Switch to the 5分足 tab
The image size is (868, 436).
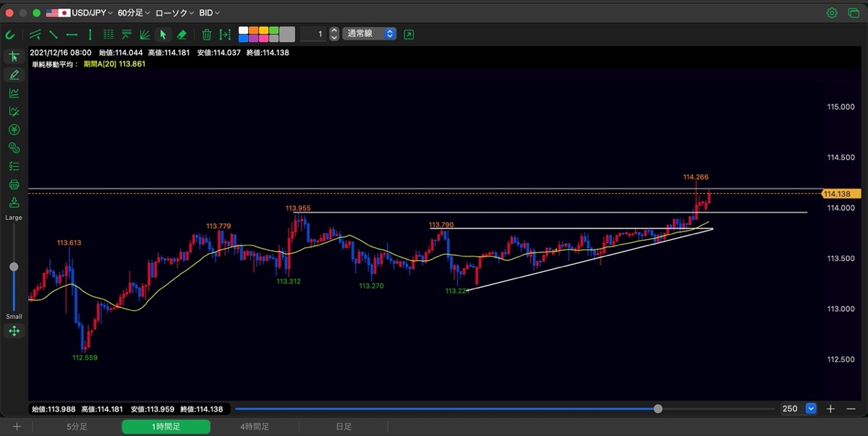[x=77, y=427]
